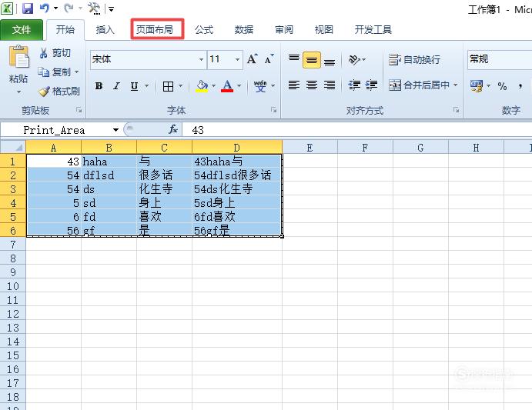Click the wén phonetic guide icon

pyautogui.click(x=260, y=86)
